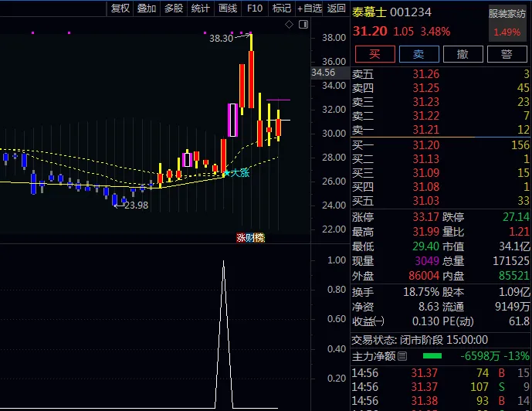The height and width of the screenshot is (411, 532).
Task: Click the red 买 buy button
Action: [x=375, y=54]
